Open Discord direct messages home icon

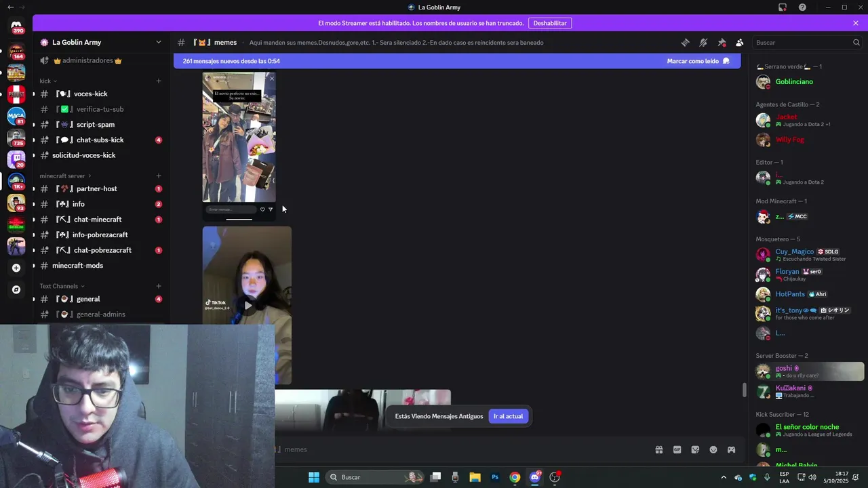[x=16, y=26]
